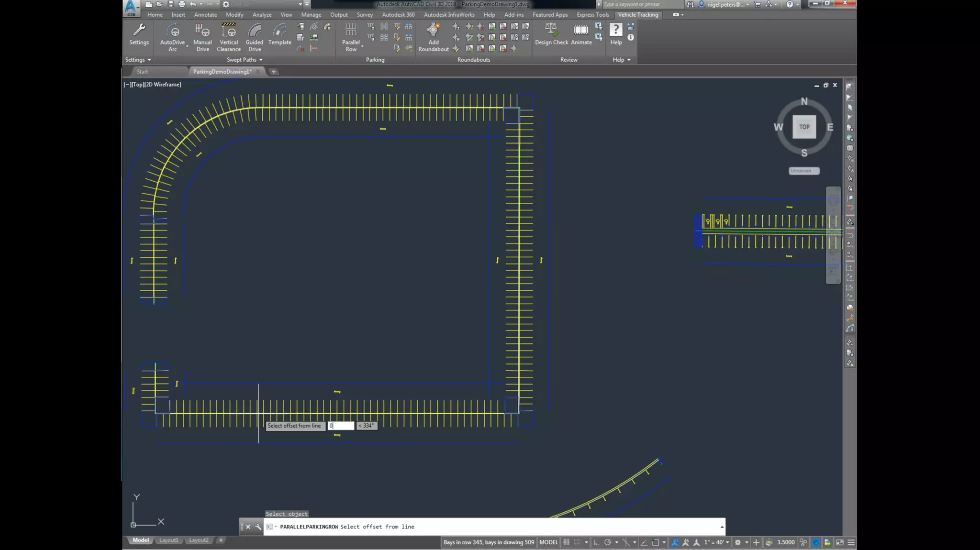This screenshot has height=550, width=980.
Task: Toggle polar tracking in status bar
Action: [607, 542]
